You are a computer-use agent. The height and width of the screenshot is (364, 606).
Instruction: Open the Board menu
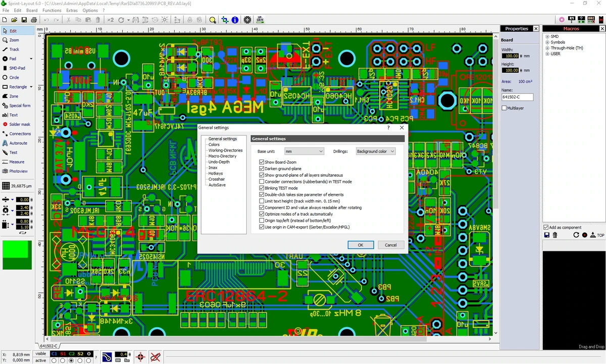click(32, 10)
